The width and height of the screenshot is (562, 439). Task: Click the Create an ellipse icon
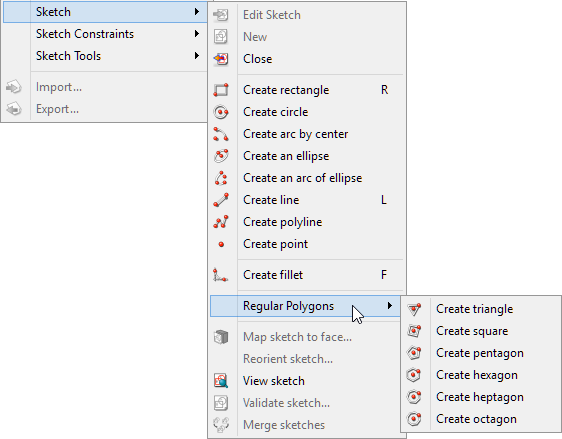[221, 156]
